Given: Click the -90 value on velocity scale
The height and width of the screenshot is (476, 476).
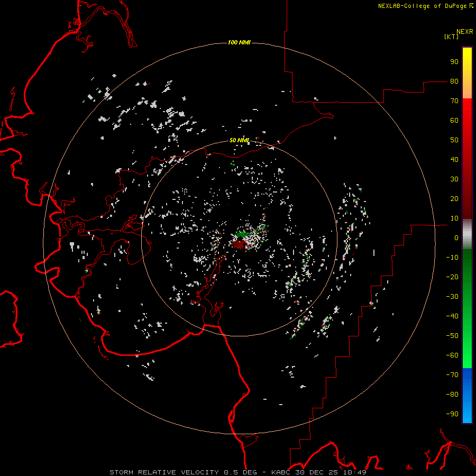Looking at the screenshot, I should coord(452,414).
